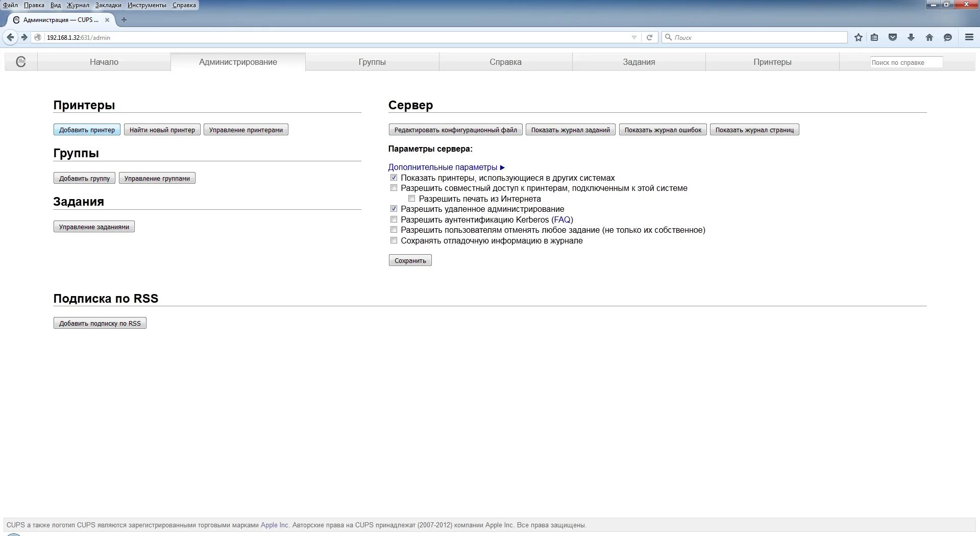Toggle 'Разрешить удаленное администрирование' checkbox

coord(394,209)
